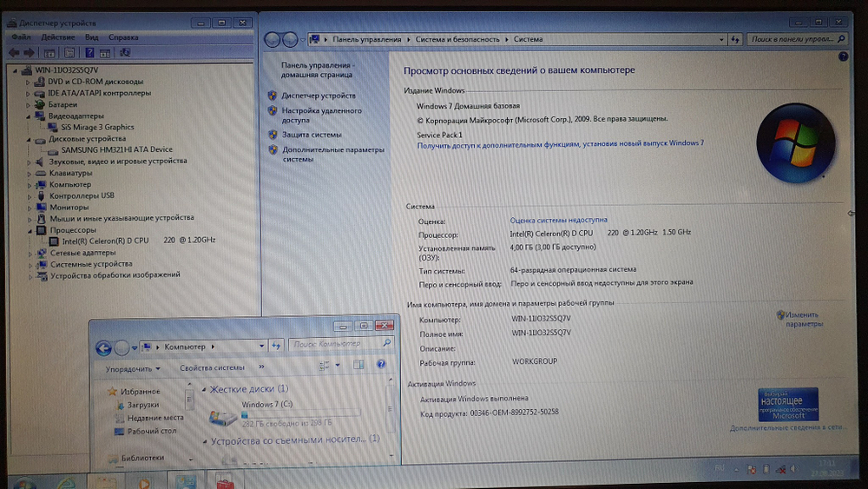This screenshot has width=868, height=489.
Task: Click the Поиск в панели управления field
Action: point(797,39)
